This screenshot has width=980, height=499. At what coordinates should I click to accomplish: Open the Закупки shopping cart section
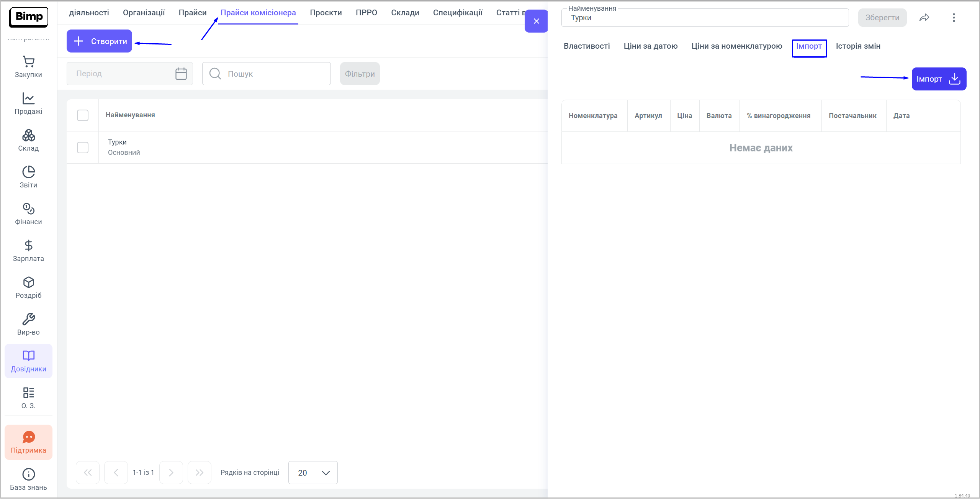[28, 67]
